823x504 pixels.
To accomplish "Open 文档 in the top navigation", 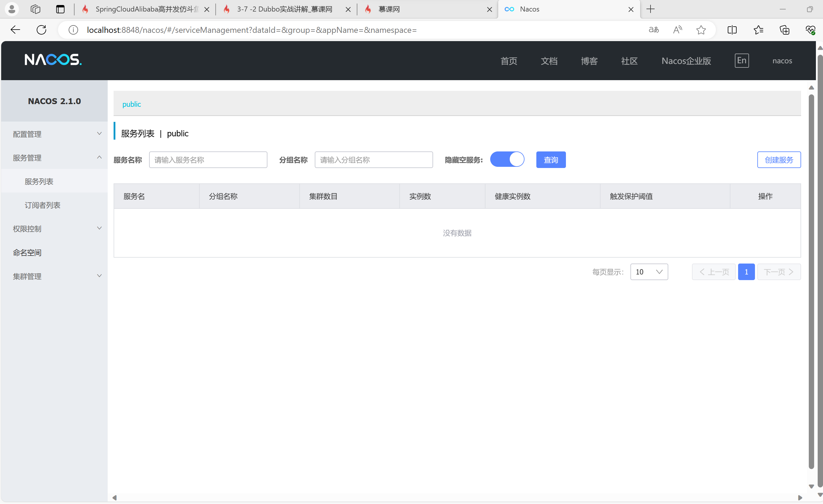I will pyautogui.click(x=549, y=61).
